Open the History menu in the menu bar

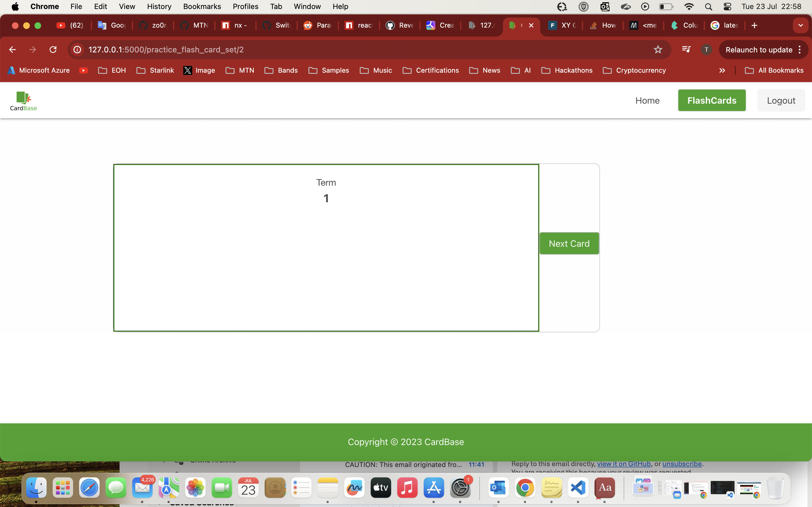coord(159,7)
